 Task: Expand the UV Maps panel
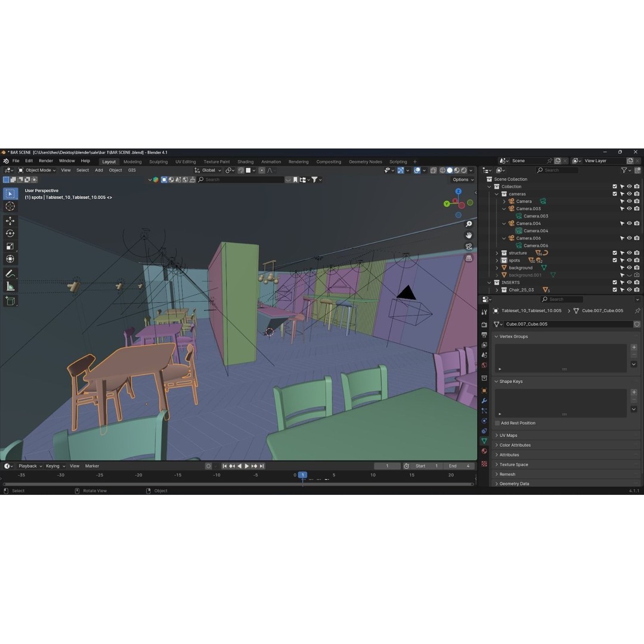tap(508, 435)
